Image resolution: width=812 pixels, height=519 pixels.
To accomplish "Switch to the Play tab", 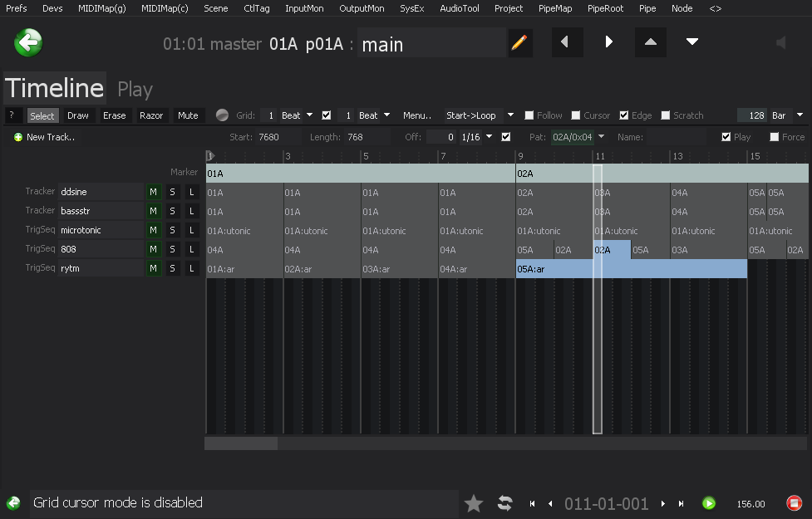I will point(135,89).
